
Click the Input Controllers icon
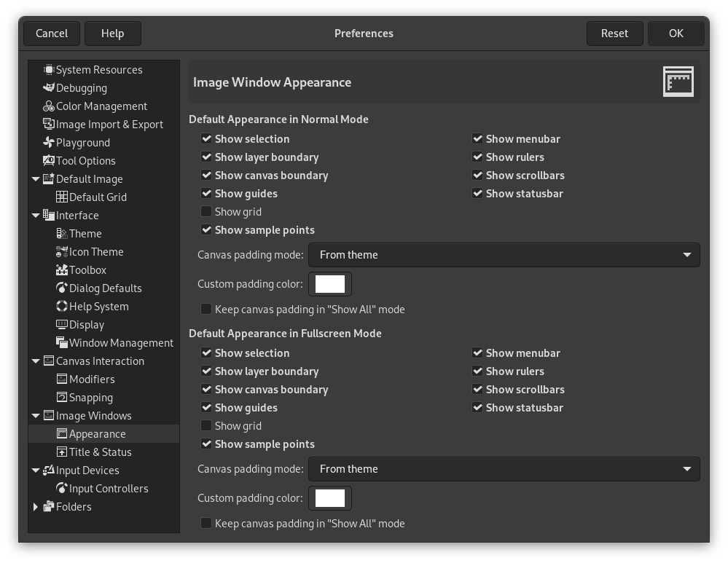pyautogui.click(x=61, y=488)
